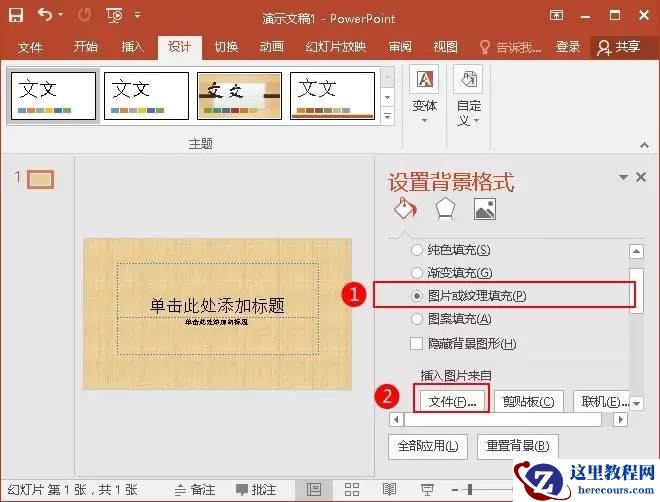Viewport: 660px width, 502px height.
Task: Toggle the 备注 notes pane
Action: tap(195, 490)
